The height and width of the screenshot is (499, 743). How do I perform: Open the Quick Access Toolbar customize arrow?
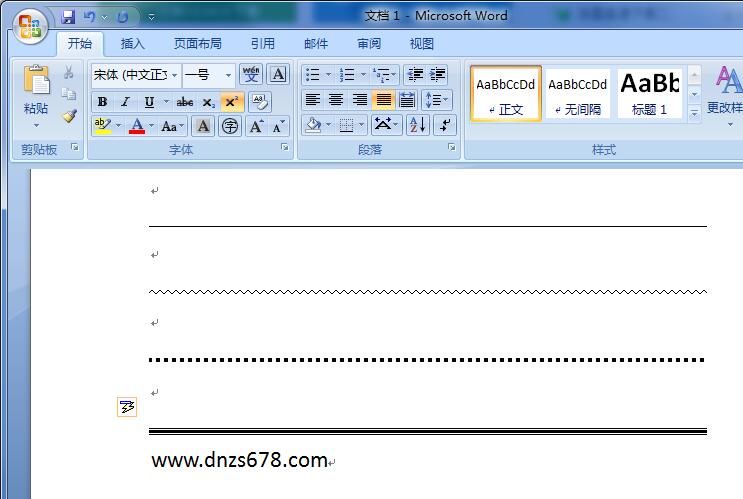click(151, 17)
